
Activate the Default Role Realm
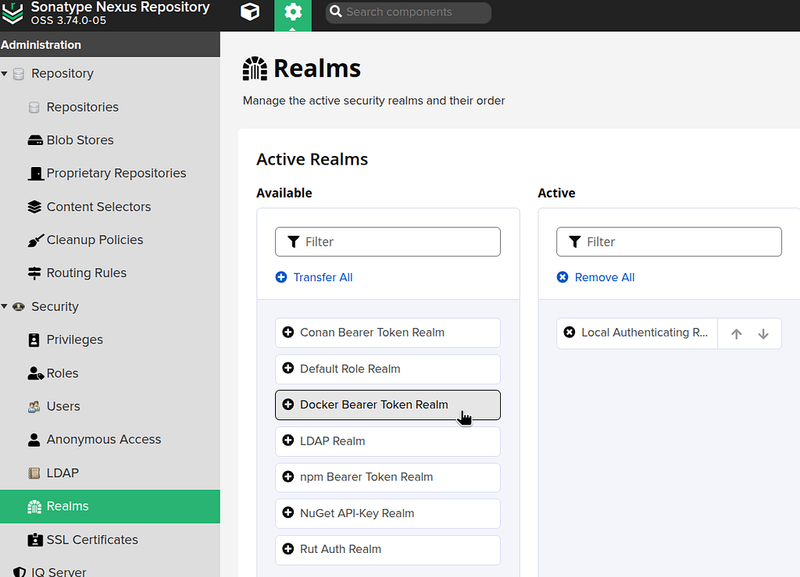388,369
